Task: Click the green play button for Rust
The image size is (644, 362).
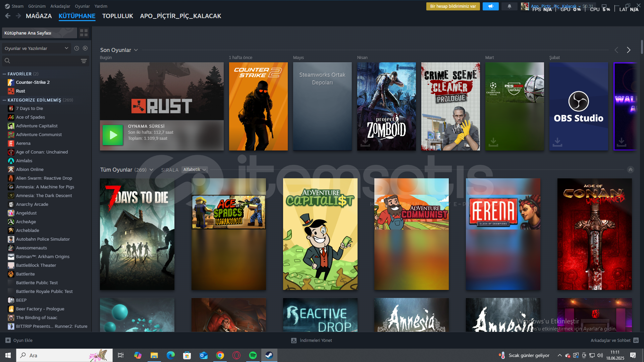Action: [x=113, y=135]
